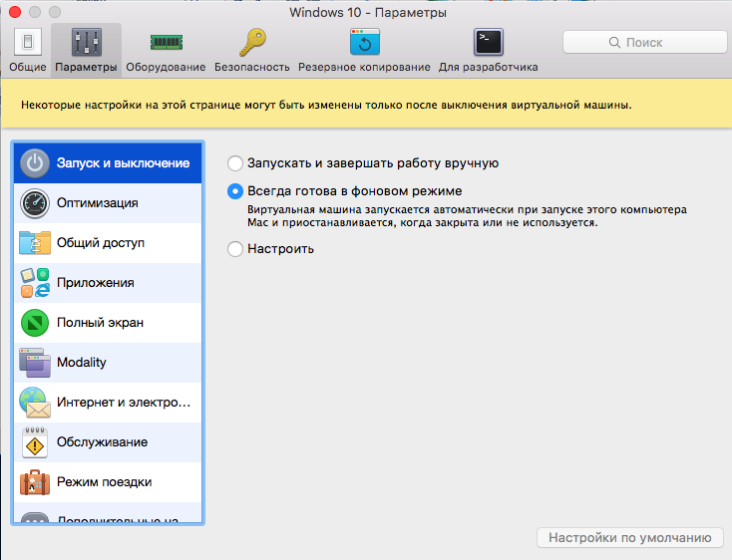The image size is (732, 560).
Task: Select Приложения in the sidebar
Action: (108, 283)
